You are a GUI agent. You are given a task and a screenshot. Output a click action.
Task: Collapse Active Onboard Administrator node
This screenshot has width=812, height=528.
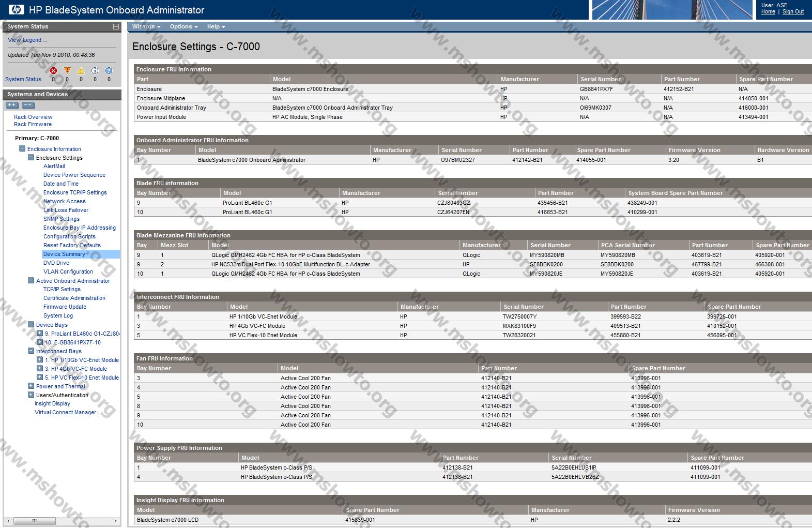(31, 281)
